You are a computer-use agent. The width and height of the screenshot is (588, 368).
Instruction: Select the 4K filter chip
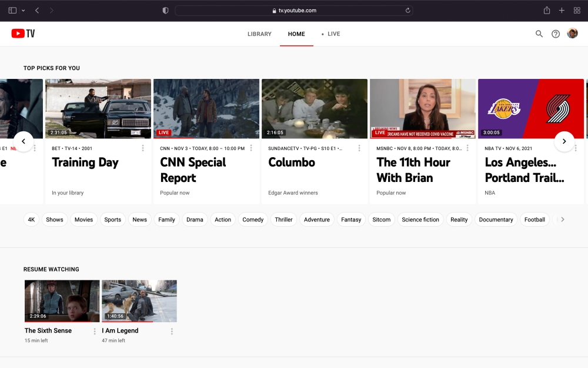32,220
